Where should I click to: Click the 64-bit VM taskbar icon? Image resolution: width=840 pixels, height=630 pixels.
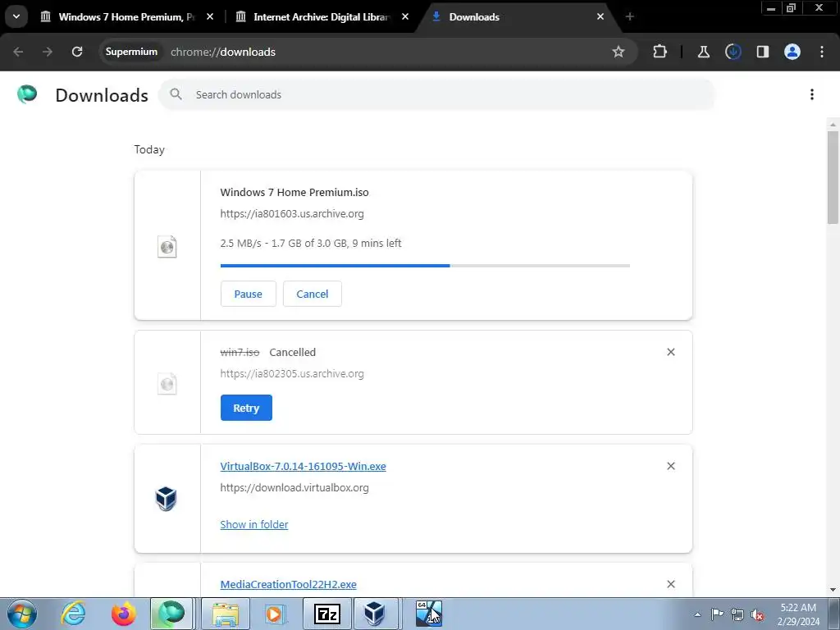(428, 614)
